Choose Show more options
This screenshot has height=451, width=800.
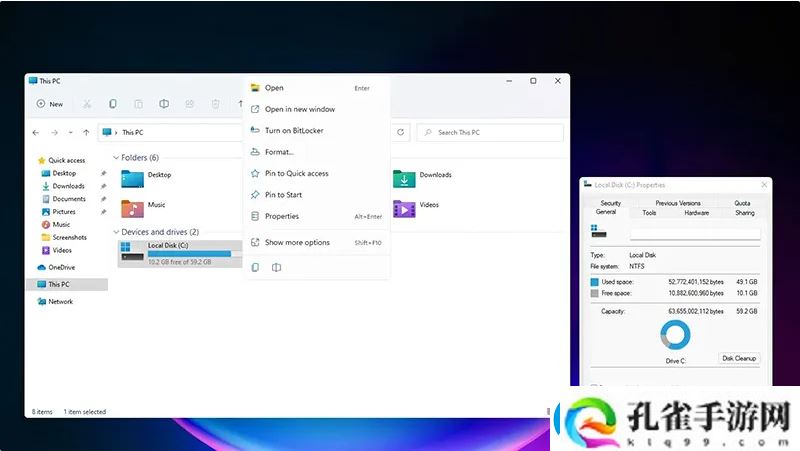pyautogui.click(x=317, y=242)
